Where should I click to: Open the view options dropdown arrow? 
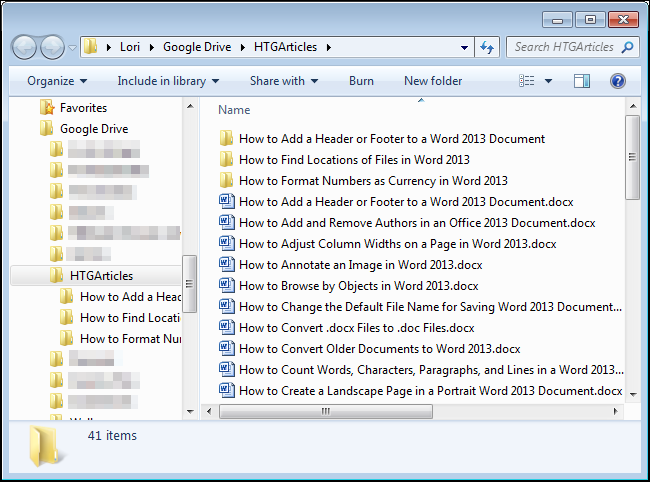pos(547,81)
